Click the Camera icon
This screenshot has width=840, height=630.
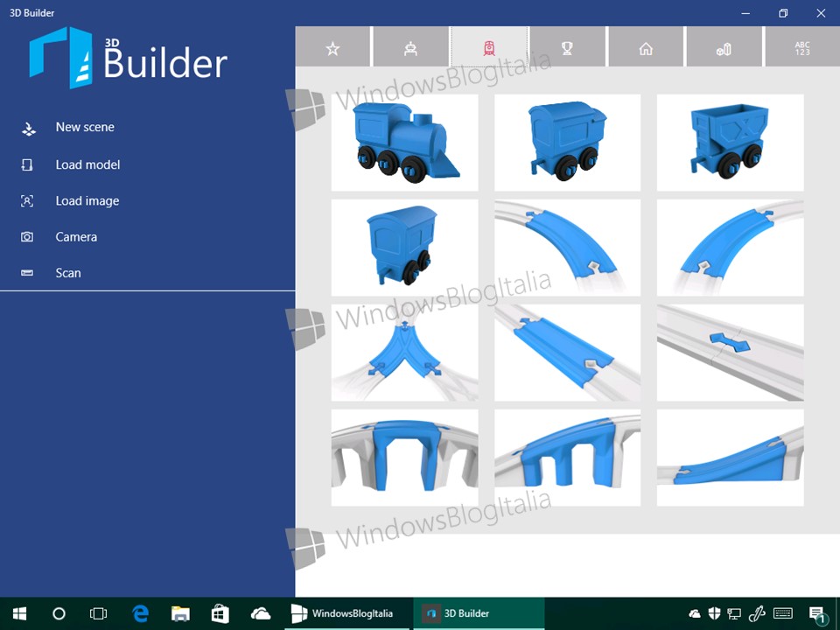click(x=27, y=237)
